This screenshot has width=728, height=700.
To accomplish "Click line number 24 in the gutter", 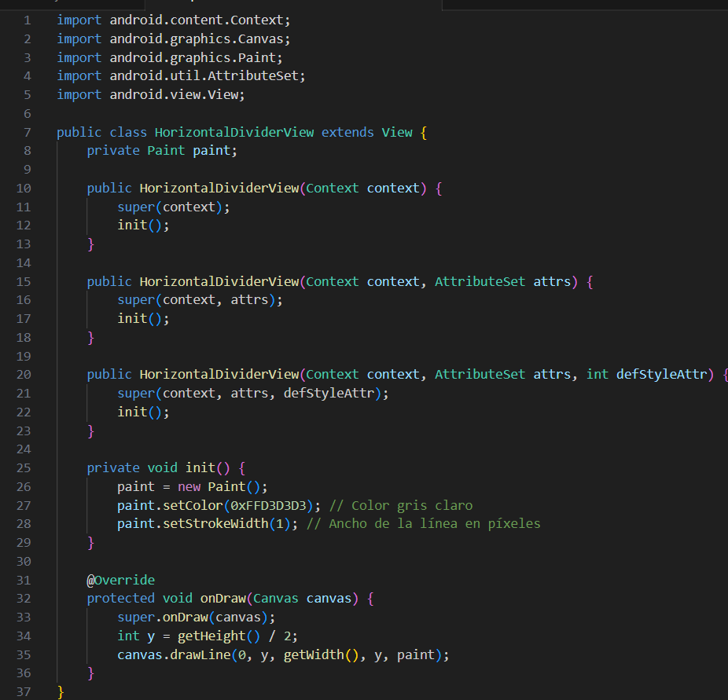I will pyautogui.click(x=24, y=449).
